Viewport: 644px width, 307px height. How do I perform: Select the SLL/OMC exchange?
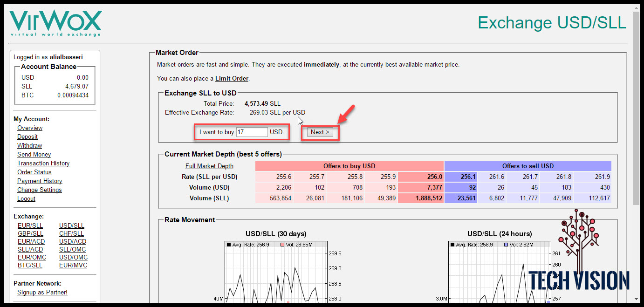coord(73,249)
